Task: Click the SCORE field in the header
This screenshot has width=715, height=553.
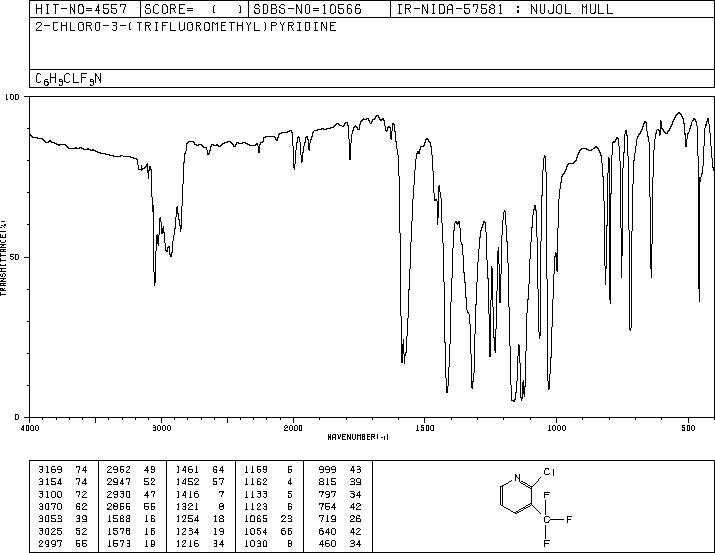Action: [x=194, y=9]
